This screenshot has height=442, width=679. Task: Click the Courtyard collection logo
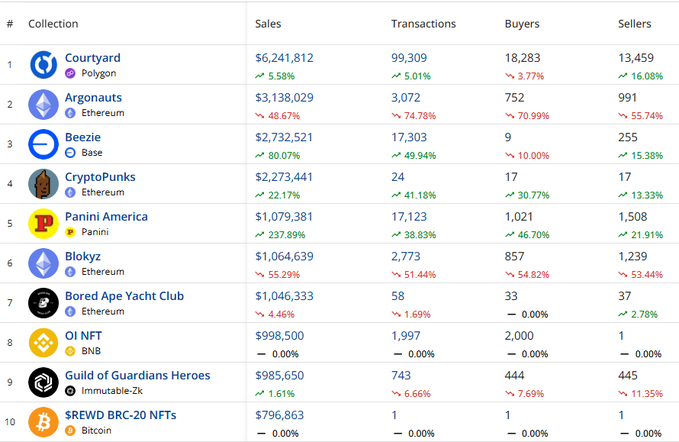pos(43,65)
